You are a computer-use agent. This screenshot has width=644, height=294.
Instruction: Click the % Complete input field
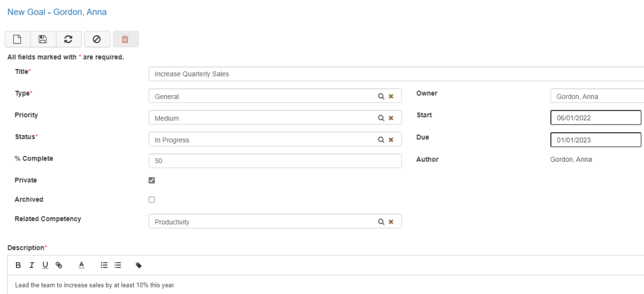pyautogui.click(x=275, y=161)
